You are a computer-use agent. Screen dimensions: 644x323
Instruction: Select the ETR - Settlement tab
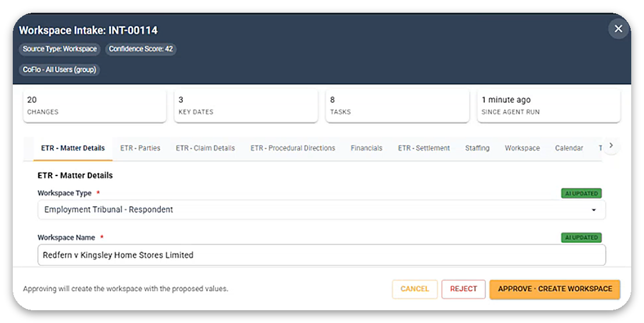click(424, 148)
